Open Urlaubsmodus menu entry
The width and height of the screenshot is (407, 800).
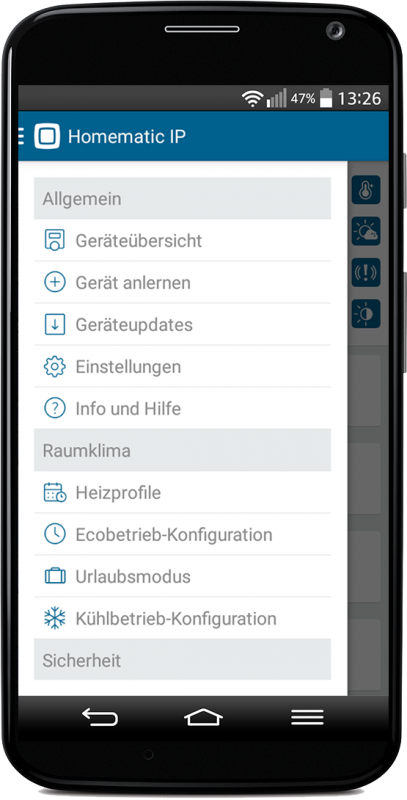pyautogui.click(x=183, y=577)
